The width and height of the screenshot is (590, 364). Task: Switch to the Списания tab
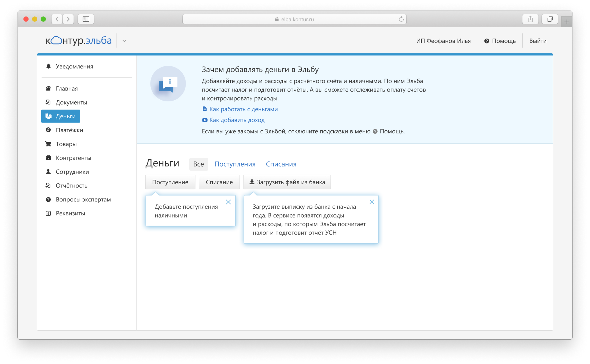pos(281,164)
